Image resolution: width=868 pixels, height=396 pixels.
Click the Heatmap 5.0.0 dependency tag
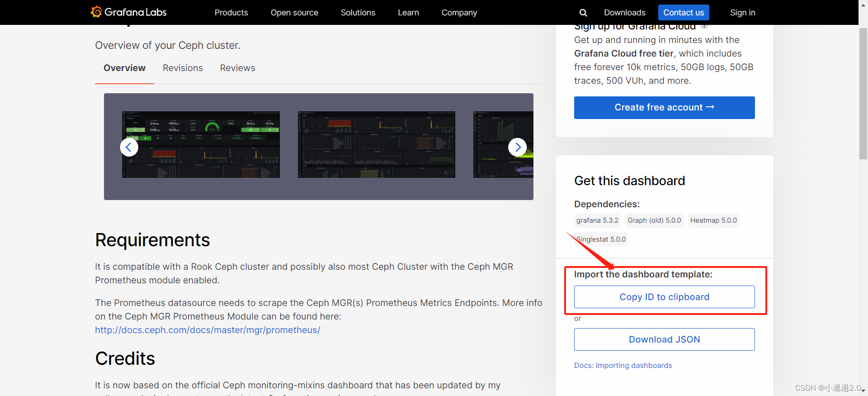pyautogui.click(x=713, y=220)
